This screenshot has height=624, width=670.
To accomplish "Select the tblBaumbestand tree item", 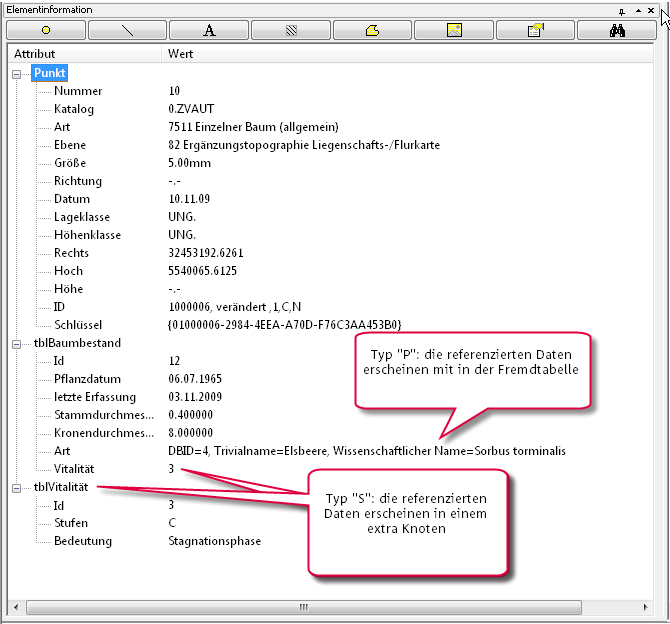I will pos(77,343).
